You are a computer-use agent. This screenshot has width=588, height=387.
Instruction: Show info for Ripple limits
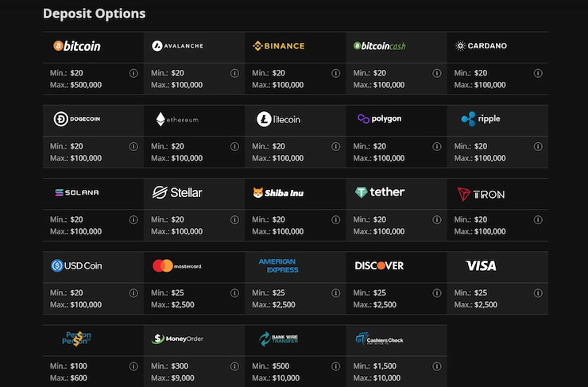pyautogui.click(x=538, y=146)
